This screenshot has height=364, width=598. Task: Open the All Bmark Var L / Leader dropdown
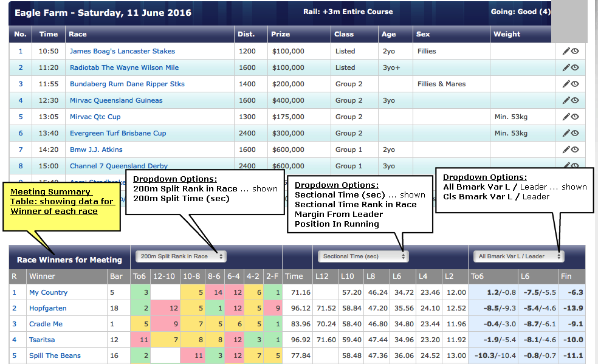[x=519, y=256]
